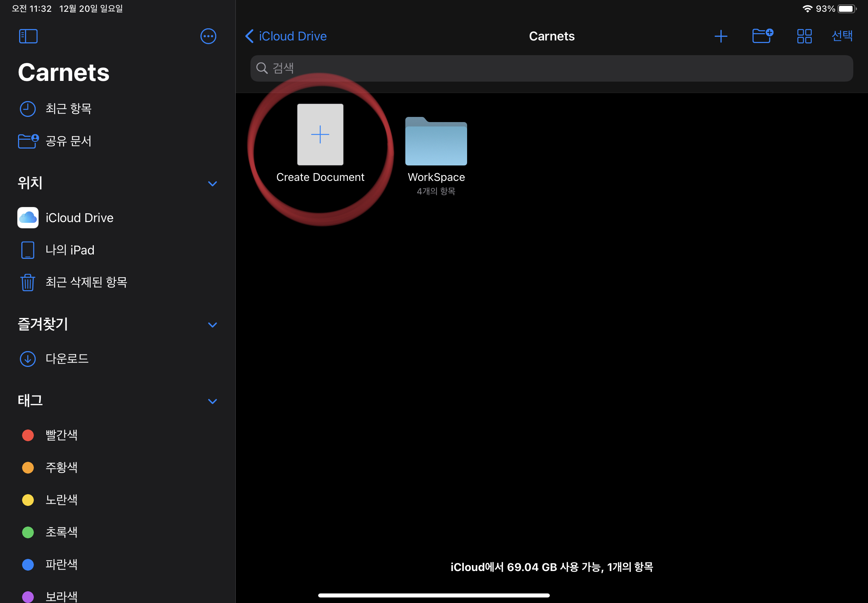Tap the plus add icon in toolbar

pos(721,36)
